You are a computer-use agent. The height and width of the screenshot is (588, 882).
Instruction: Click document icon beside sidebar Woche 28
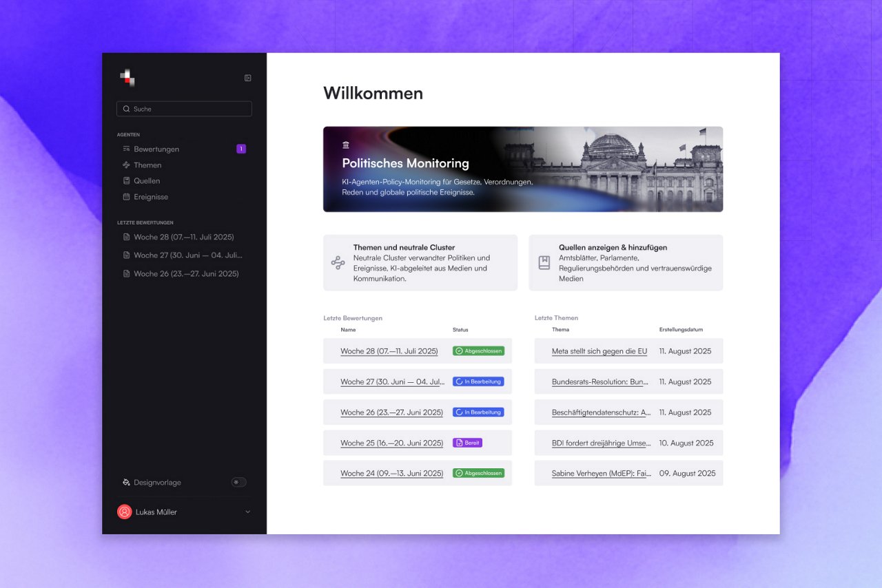pos(126,237)
